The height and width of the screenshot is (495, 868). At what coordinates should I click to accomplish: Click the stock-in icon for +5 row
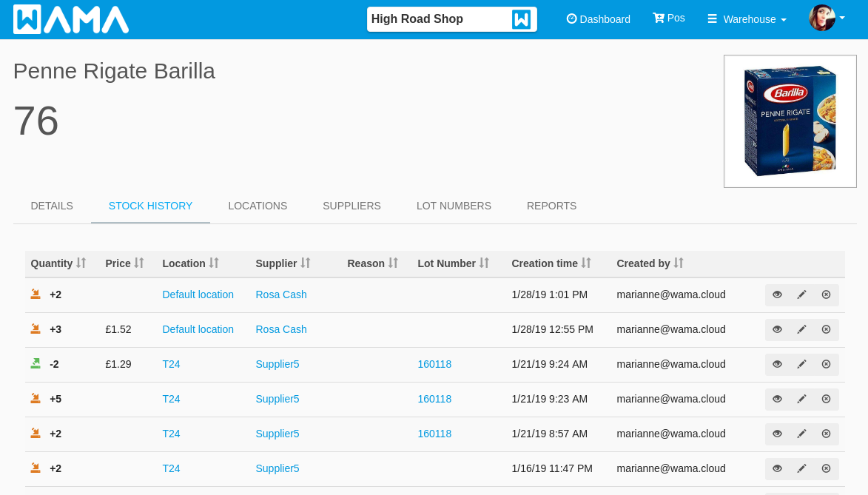pyautogui.click(x=36, y=399)
